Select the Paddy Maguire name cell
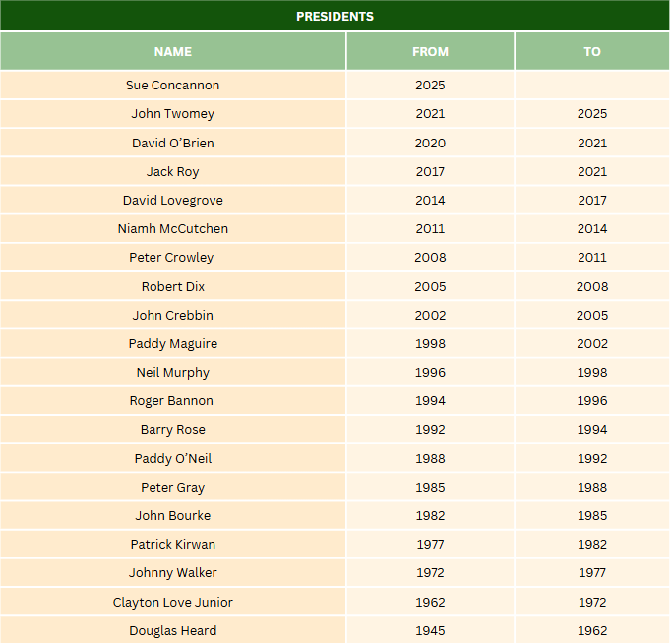Viewport: 672px width, 643px height. click(173, 343)
